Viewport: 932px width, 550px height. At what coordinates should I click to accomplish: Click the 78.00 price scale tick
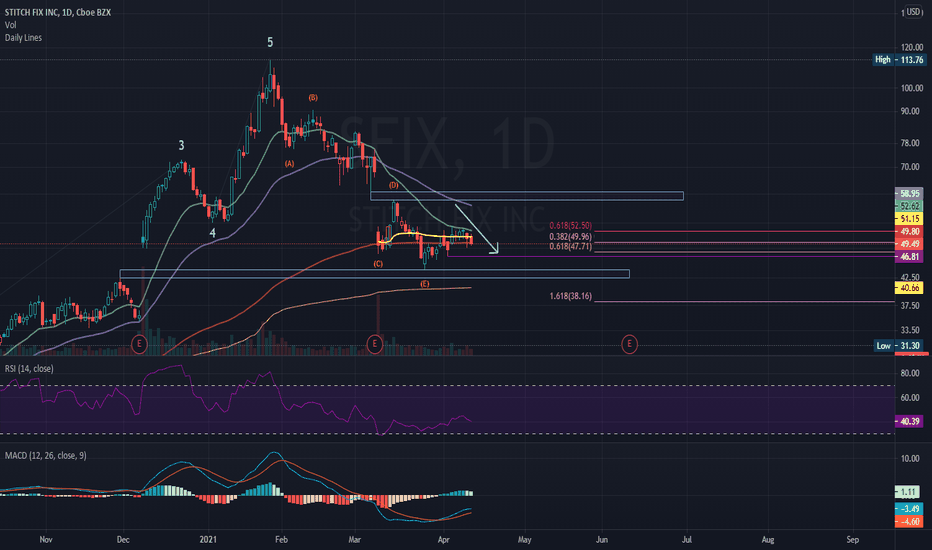coord(912,143)
